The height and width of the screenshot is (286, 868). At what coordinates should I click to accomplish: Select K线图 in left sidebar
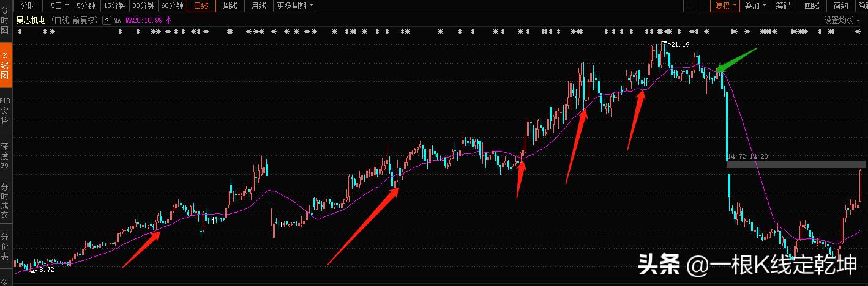(5, 66)
